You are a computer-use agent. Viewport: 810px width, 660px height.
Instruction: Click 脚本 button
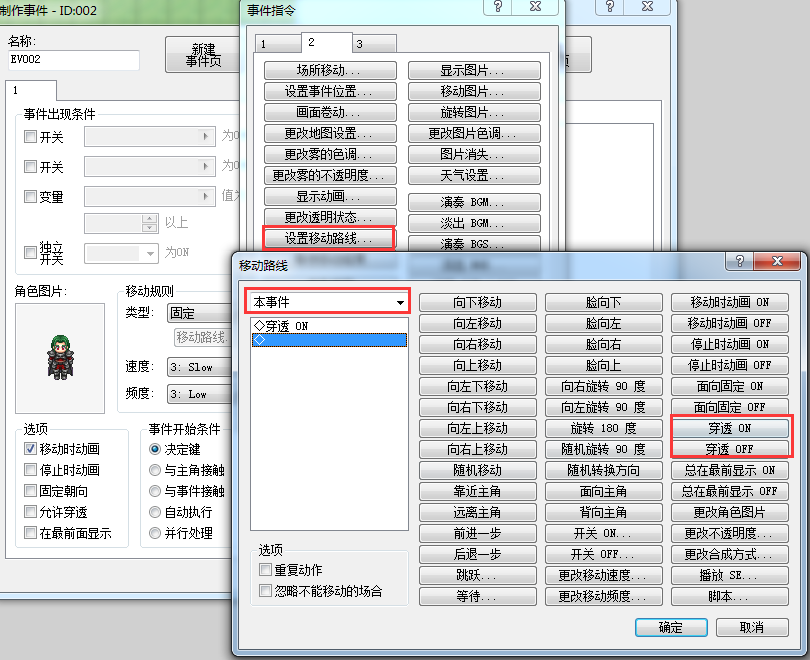pos(729,596)
